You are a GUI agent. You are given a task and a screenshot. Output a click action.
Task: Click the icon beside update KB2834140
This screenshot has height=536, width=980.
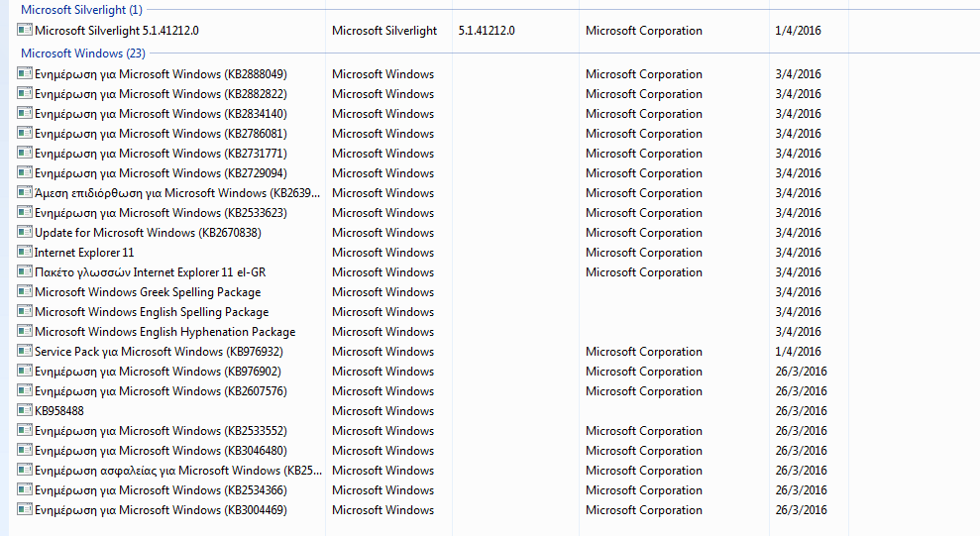tap(25, 113)
